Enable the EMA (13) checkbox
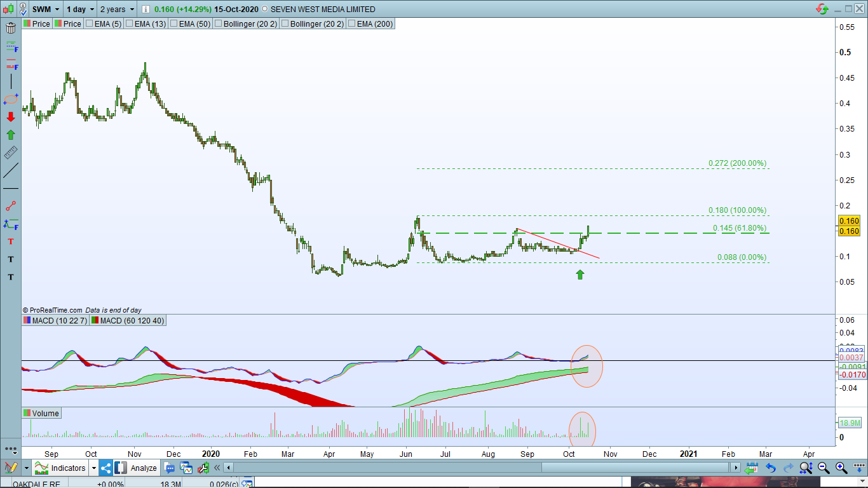This screenshot has height=488, width=868. coord(130,24)
